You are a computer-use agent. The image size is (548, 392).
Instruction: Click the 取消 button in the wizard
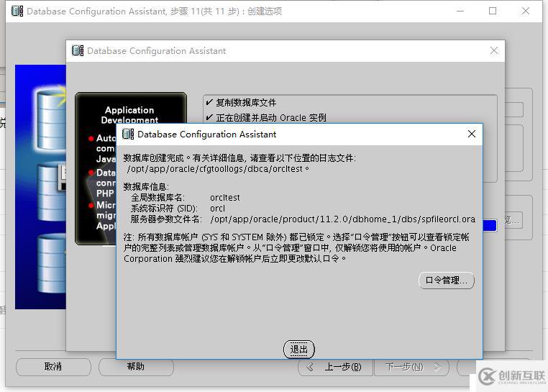[53, 367]
